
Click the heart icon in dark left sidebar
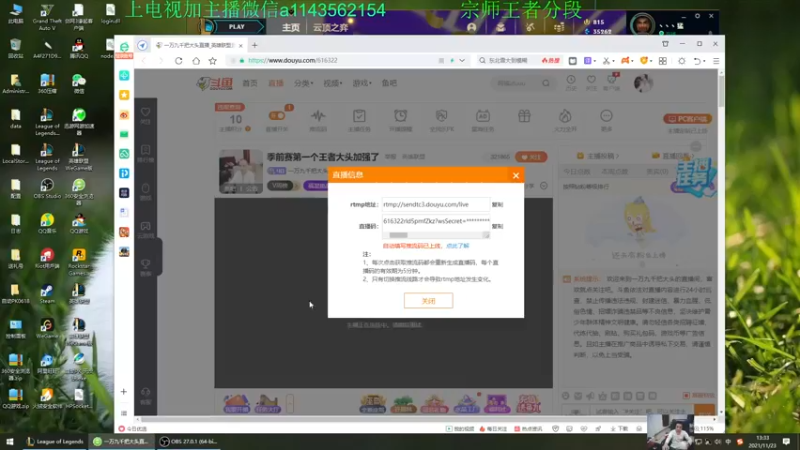(145, 112)
